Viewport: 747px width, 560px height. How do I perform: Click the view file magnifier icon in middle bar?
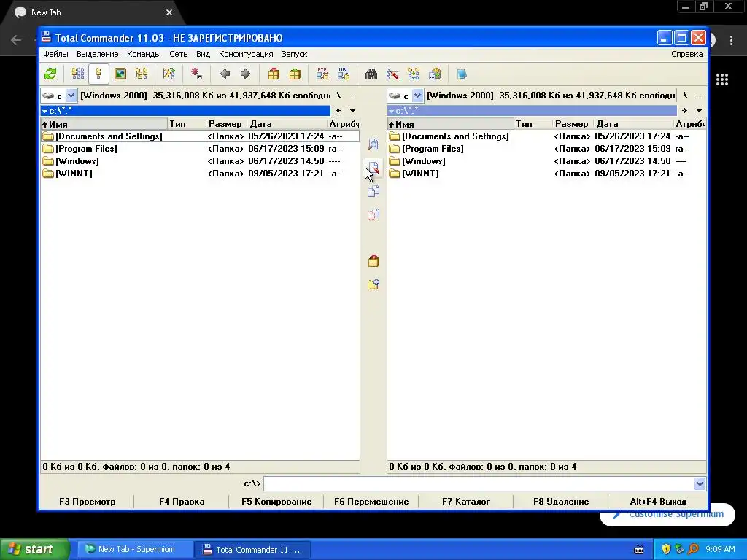pyautogui.click(x=373, y=144)
